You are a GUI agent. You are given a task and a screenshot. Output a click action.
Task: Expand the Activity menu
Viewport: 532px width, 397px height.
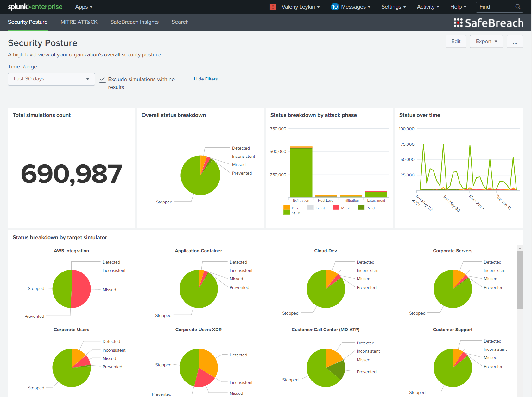point(428,7)
